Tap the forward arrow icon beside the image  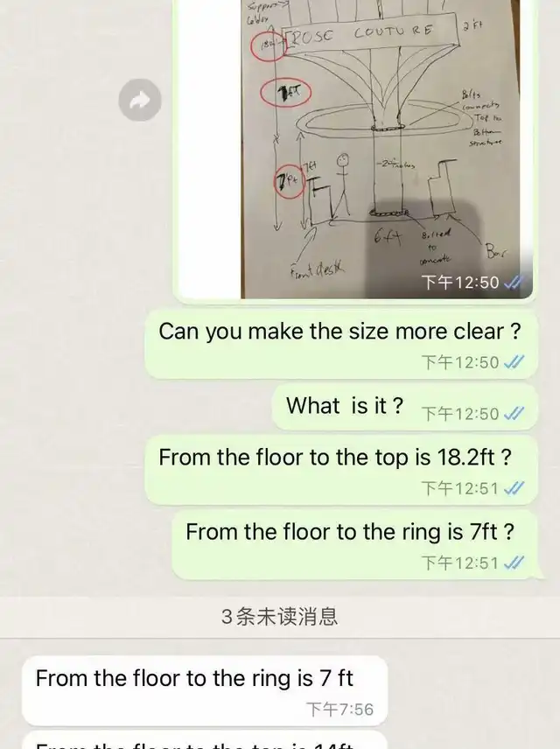pyautogui.click(x=140, y=100)
